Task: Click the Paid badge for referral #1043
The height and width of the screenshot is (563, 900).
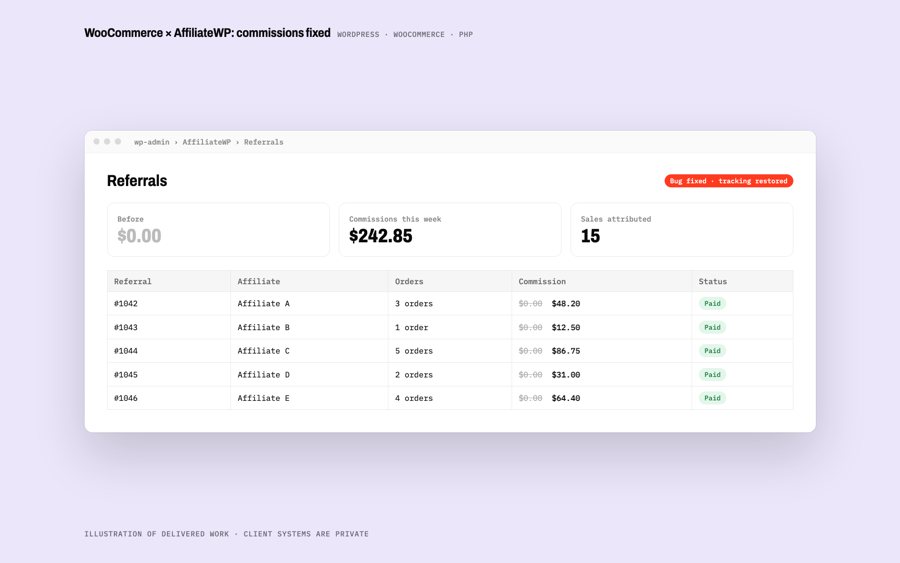Action: [712, 327]
